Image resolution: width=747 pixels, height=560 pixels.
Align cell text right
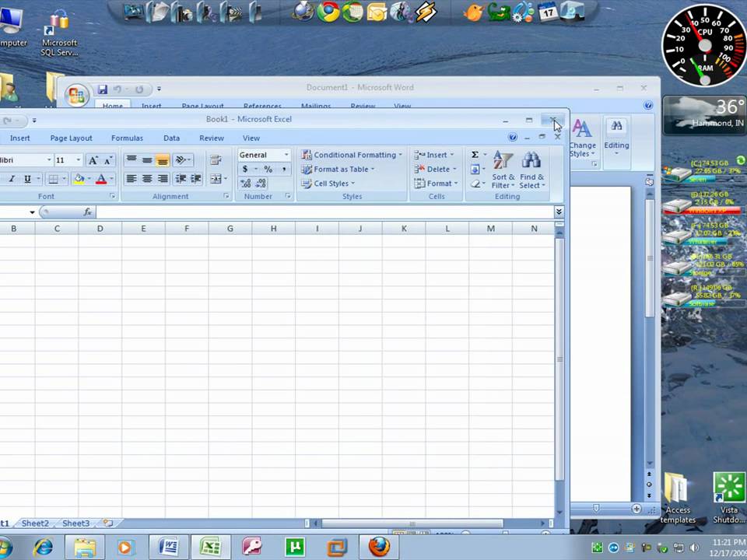point(163,179)
